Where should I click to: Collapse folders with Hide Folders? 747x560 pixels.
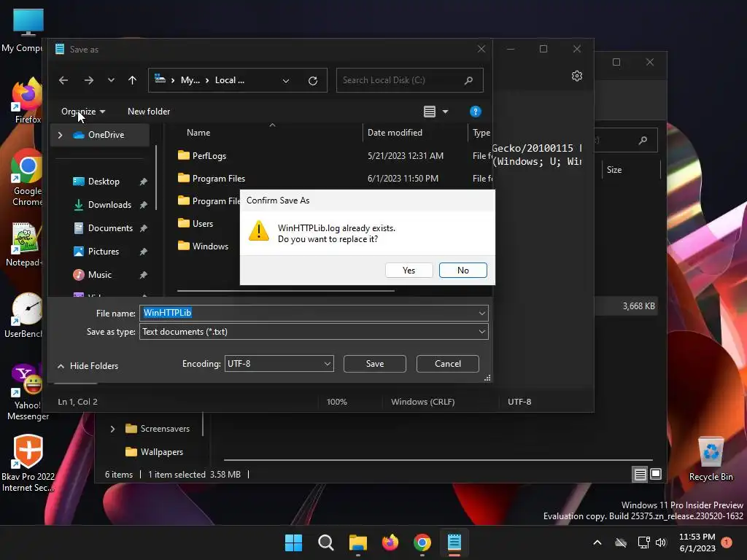point(88,366)
